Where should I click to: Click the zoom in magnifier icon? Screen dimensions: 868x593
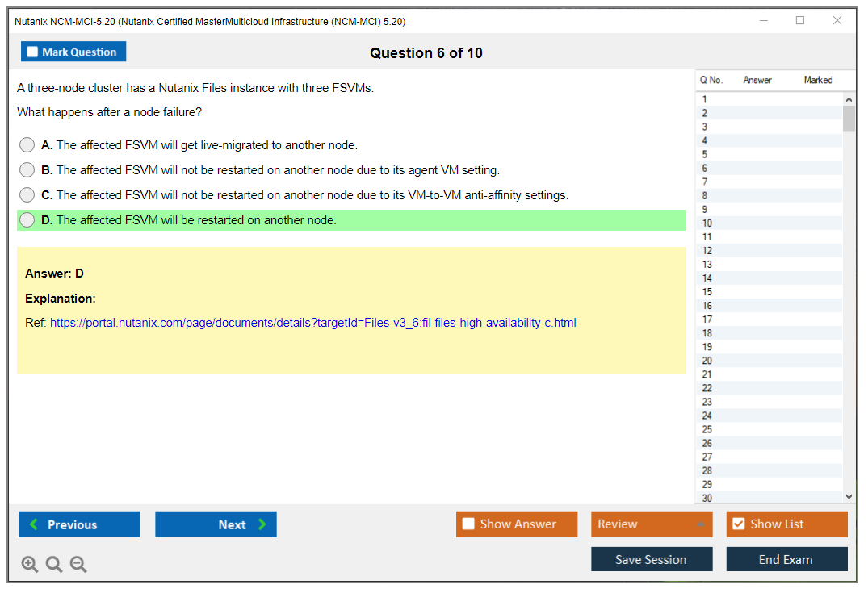pyautogui.click(x=30, y=565)
